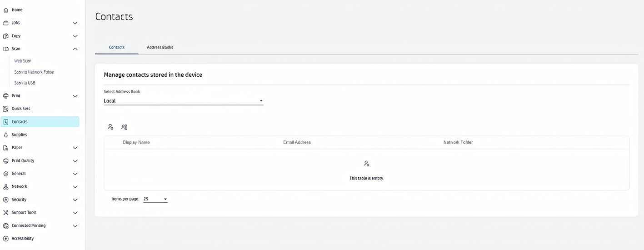Expand the Print Quality section chevron

[75, 161]
